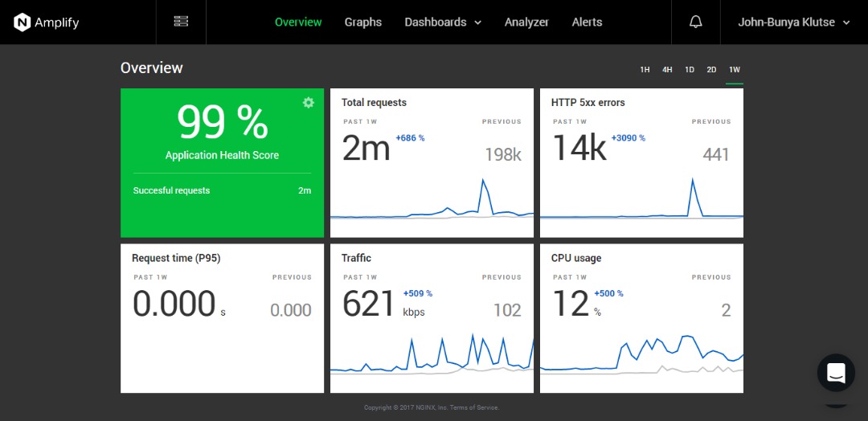The height and width of the screenshot is (421, 868).
Task: Choose the 2D time range
Action: pyautogui.click(x=711, y=70)
